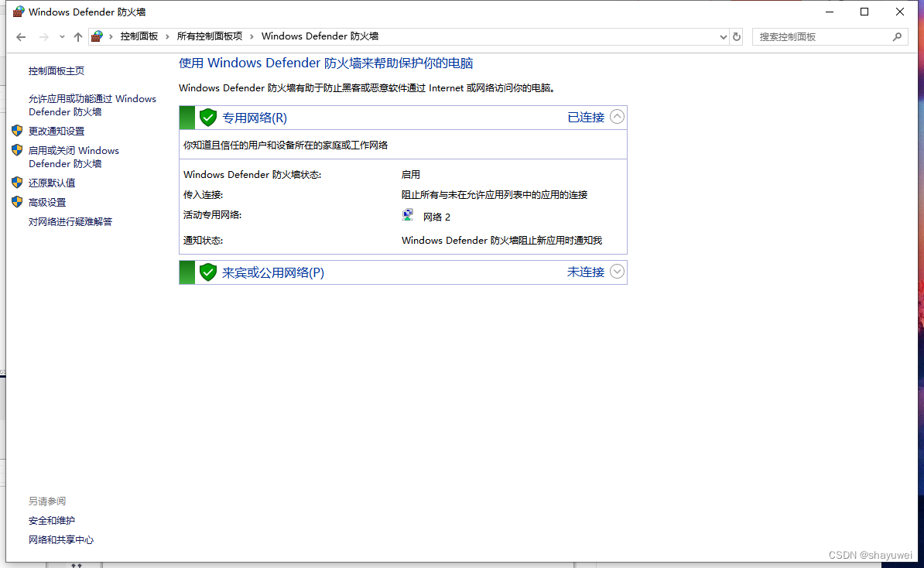
Task: Click green shield icon of 来宾或公用网络
Action: [208, 272]
